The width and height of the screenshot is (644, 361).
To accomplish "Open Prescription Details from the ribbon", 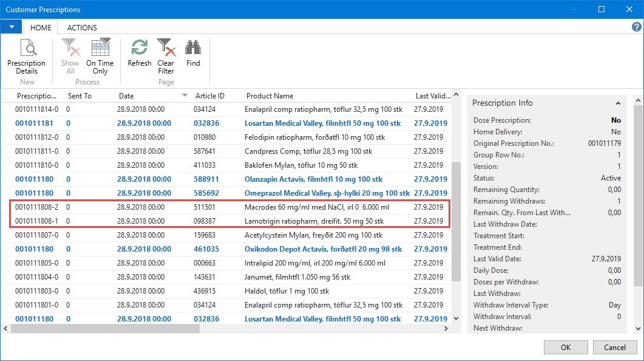I will pos(26,57).
